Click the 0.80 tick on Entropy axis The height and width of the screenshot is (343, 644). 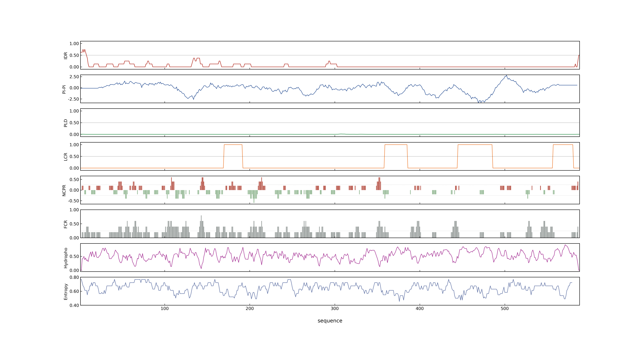pyautogui.click(x=74, y=277)
